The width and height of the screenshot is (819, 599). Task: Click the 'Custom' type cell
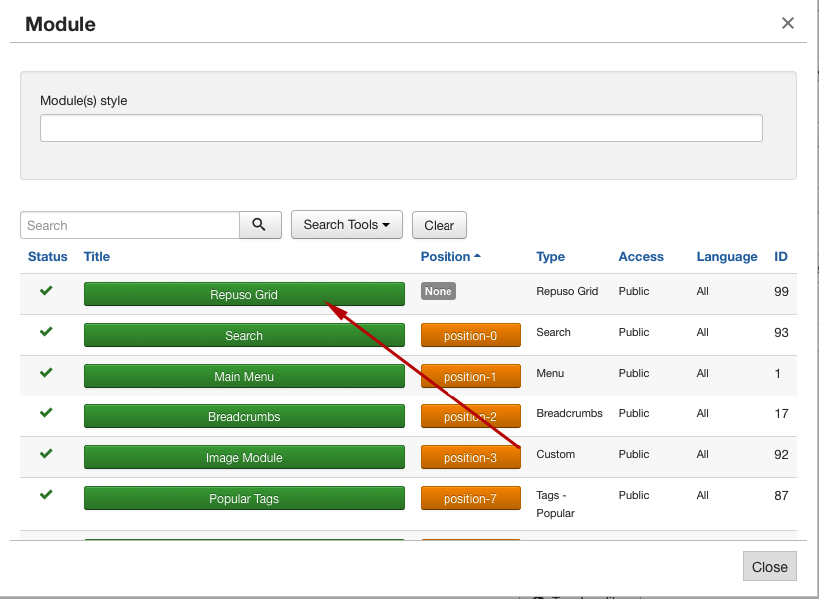pos(555,454)
